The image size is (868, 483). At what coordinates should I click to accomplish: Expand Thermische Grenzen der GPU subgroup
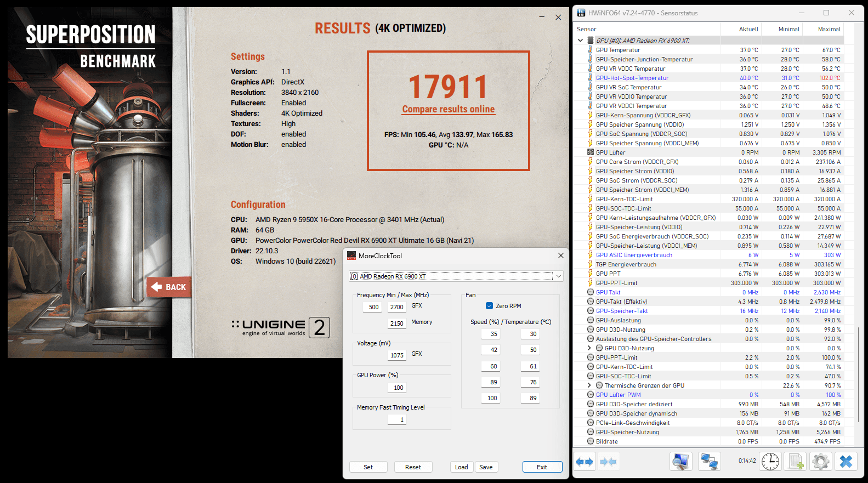[x=589, y=385]
